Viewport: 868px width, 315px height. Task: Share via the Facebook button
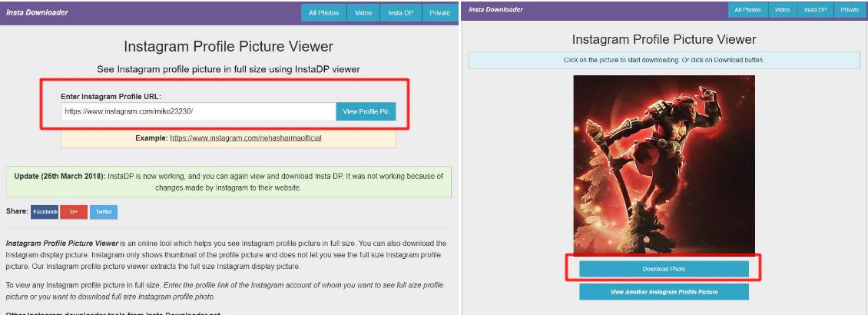click(x=45, y=212)
